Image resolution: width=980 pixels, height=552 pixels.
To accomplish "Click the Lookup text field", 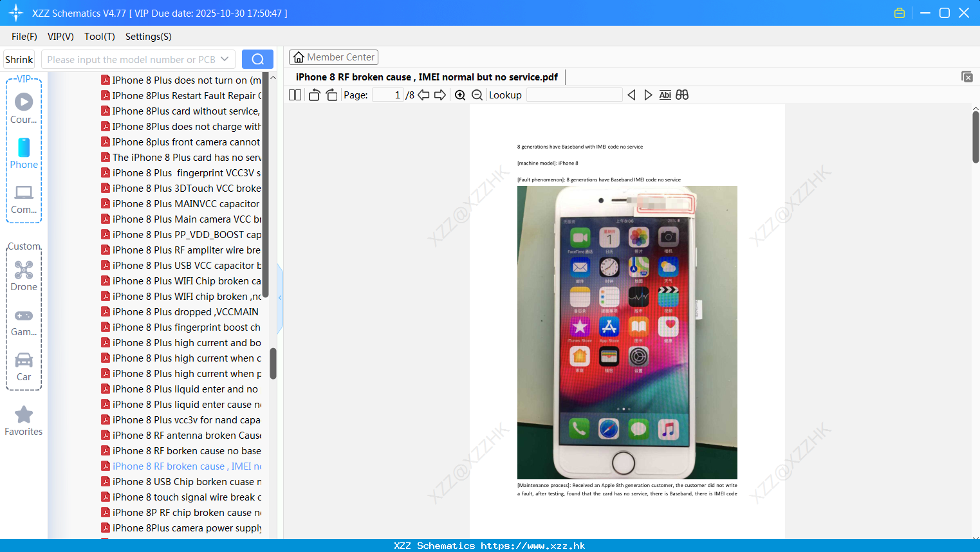I will point(575,95).
